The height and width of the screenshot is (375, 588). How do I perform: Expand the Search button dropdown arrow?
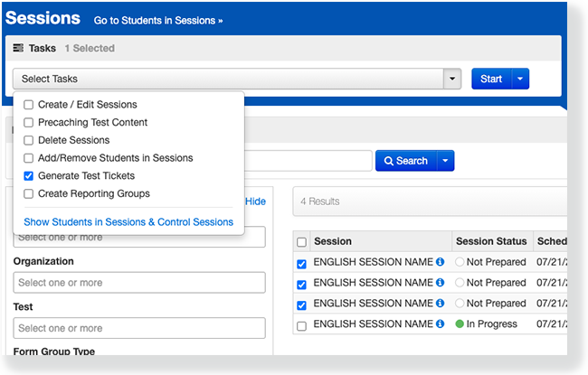tap(445, 161)
